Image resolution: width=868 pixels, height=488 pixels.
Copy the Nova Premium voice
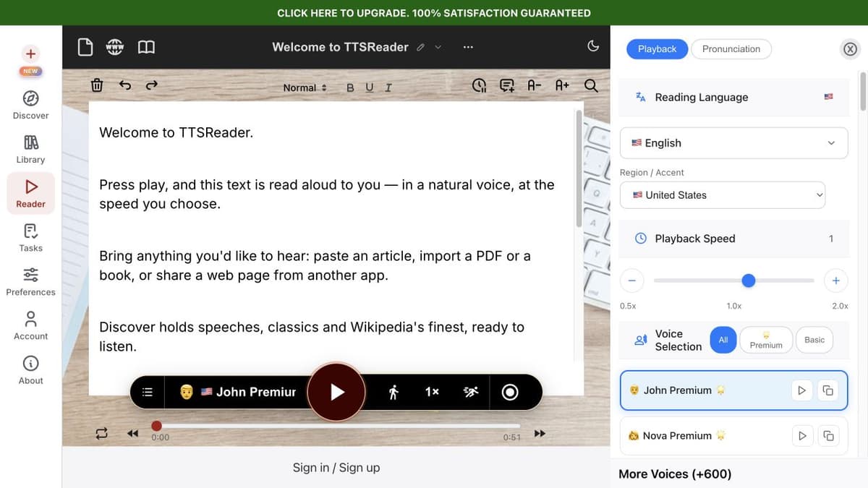coord(827,436)
